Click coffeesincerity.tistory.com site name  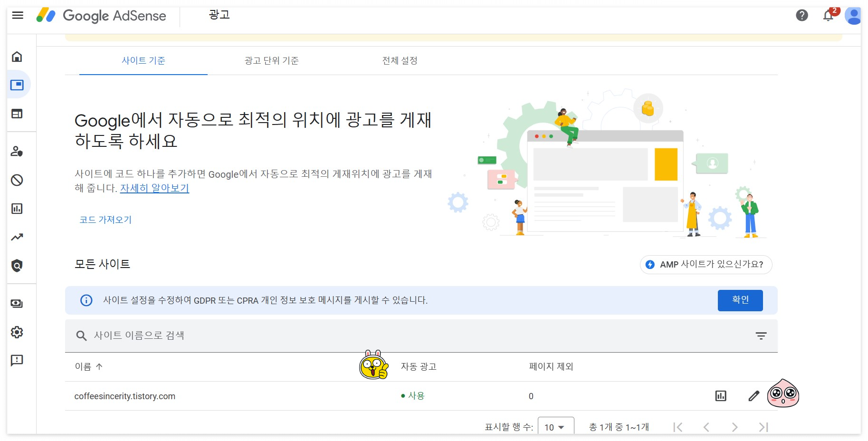(x=125, y=396)
